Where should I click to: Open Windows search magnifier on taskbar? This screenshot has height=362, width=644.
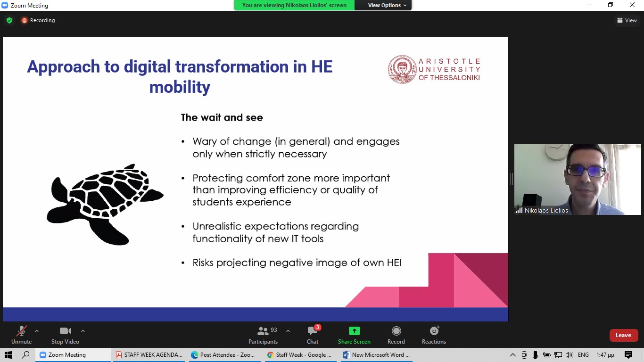pyautogui.click(x=26, y=355)
